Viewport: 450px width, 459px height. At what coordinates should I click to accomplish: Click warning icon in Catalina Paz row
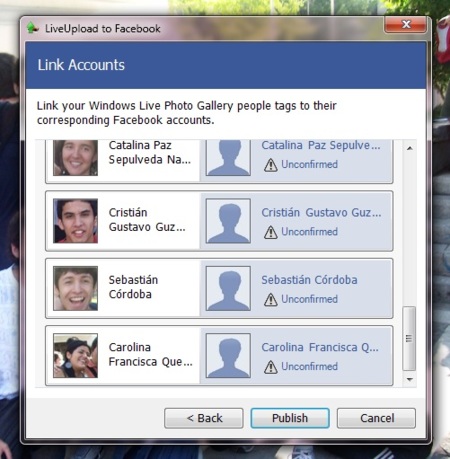pos(270,165)
